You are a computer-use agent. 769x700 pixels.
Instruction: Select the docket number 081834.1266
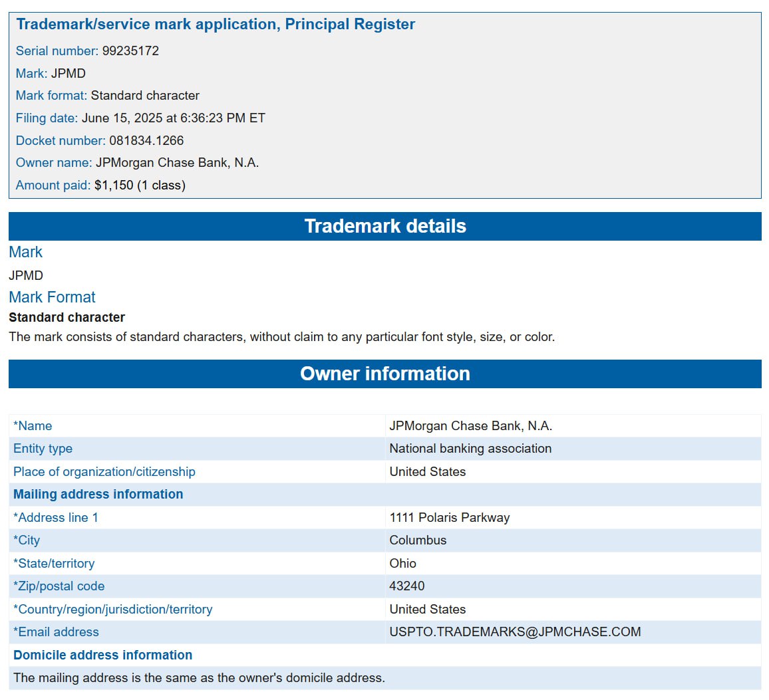click(146, 141)
